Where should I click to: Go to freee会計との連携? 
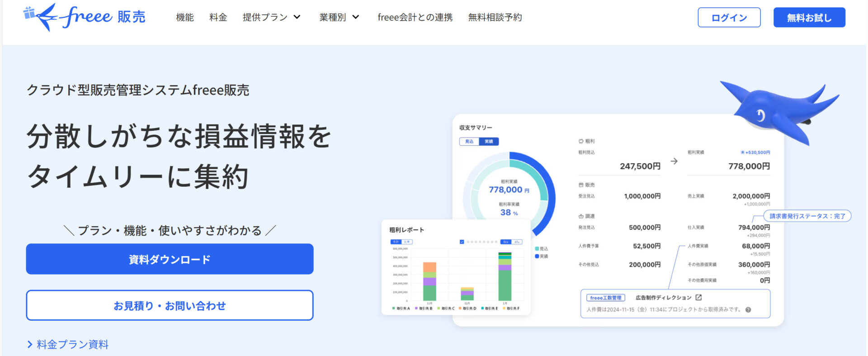415,17
